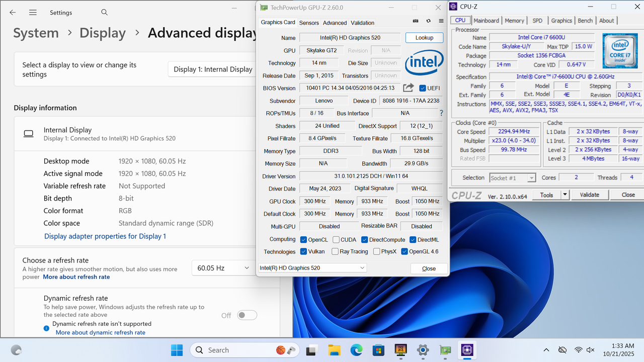Click the GPU-Z refresh icon
The image size is (644, 362).
(x=428, y=21)
